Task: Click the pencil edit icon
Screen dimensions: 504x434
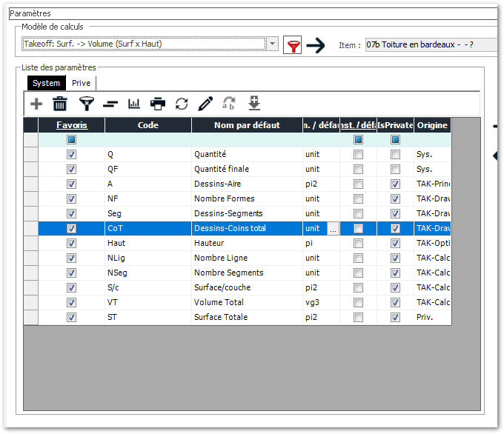Action: [205, 104]
